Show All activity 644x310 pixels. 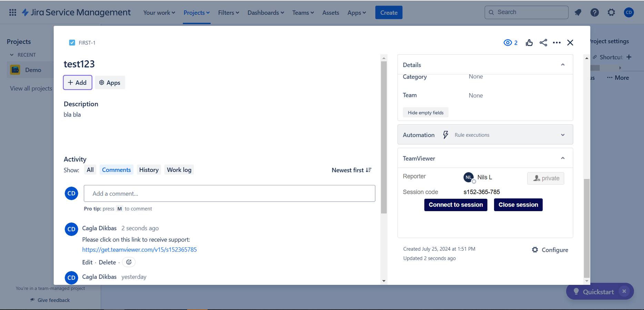click(x=90, y=170)
